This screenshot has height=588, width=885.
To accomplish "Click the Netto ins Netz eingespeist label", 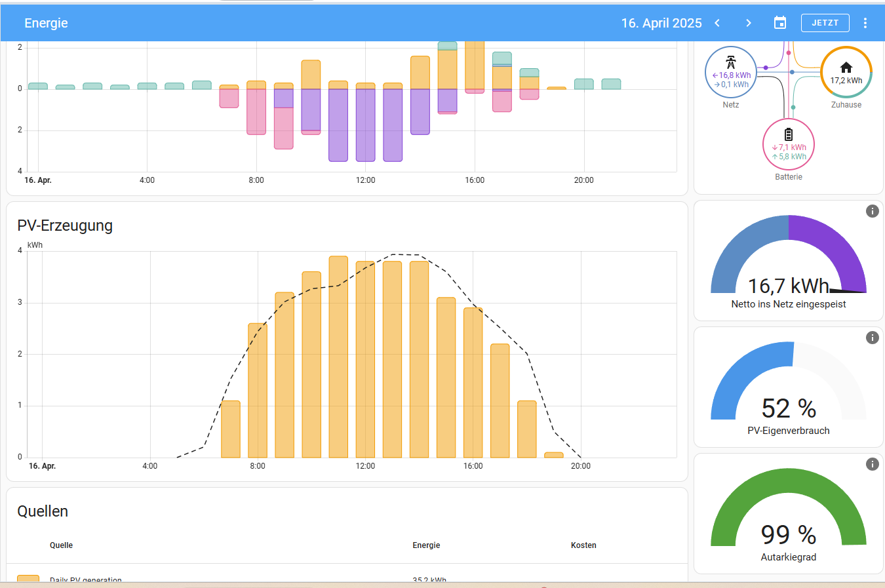I will coord(789,304).
